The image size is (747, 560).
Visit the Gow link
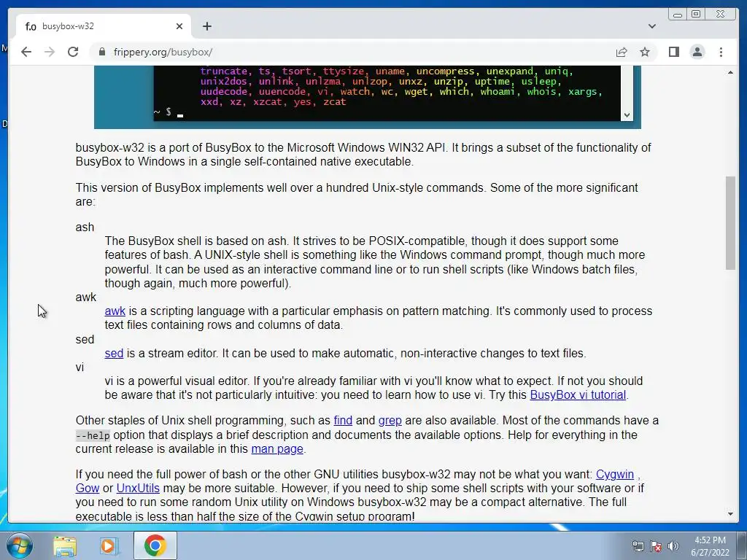(x=88, y=488)
